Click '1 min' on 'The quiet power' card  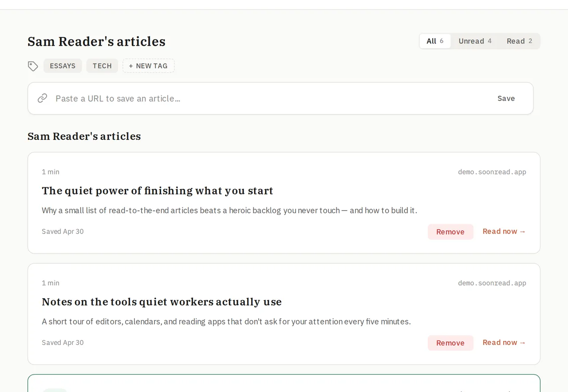pyautogui.click(x=51, y=172)
